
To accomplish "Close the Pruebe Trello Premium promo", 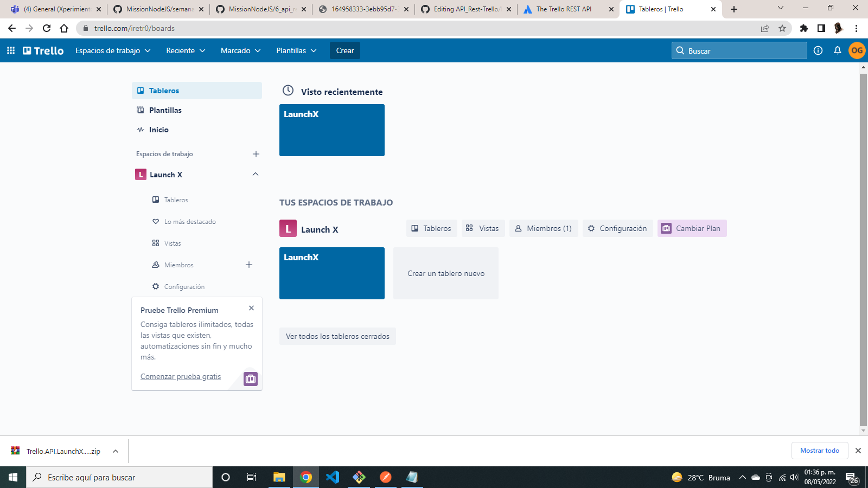I will coord(251,308).
